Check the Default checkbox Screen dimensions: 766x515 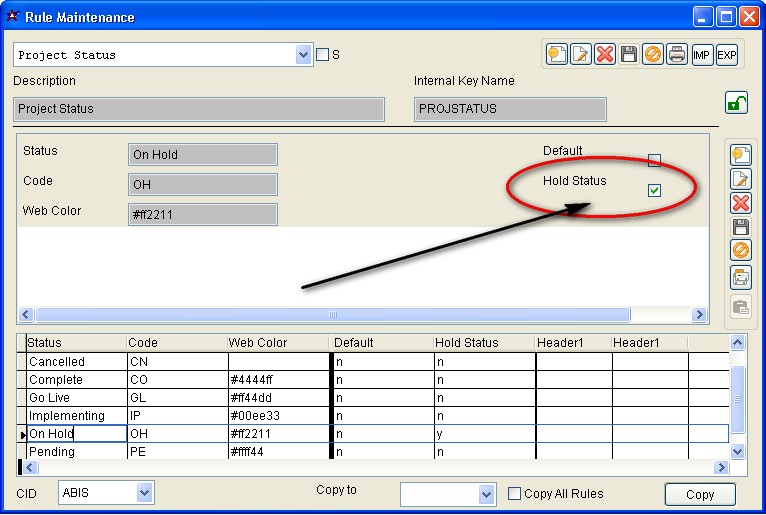tap(654, 160)
